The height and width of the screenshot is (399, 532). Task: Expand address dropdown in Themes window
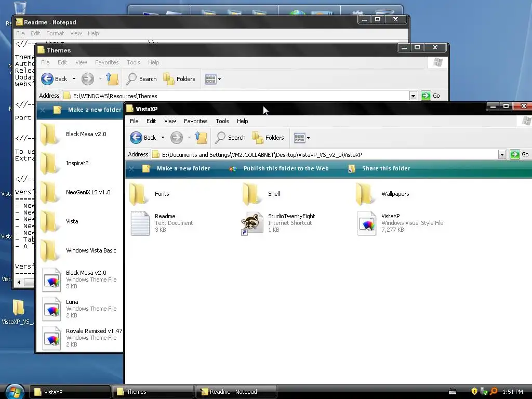413,96
